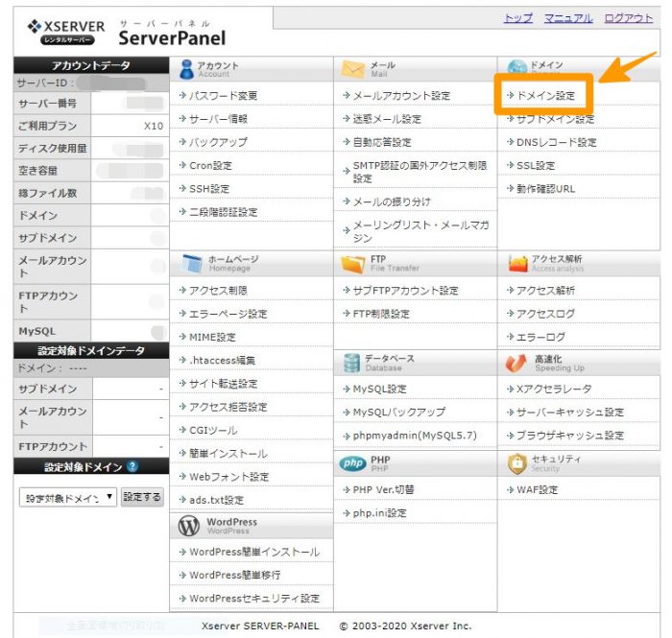
Task: Click the Mail section envelope icon
Action: click(x=352, y=69)
